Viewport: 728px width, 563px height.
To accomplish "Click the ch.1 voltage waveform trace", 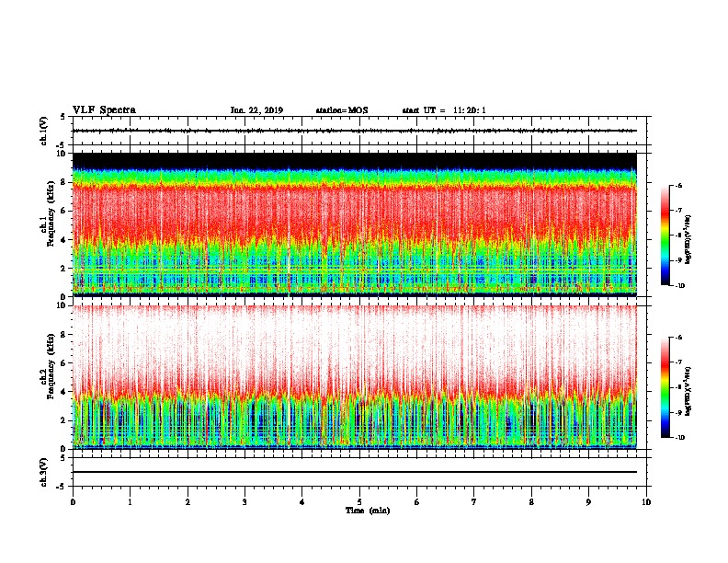I will coord(354,131).
